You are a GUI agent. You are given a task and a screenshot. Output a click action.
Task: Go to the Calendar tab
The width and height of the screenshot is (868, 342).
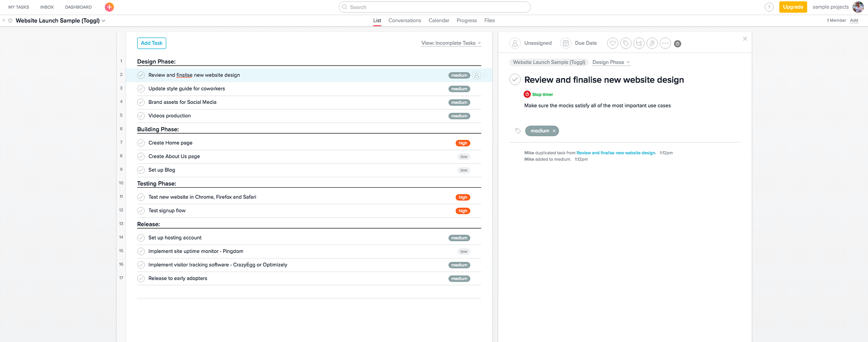click(x=439, y=20)
